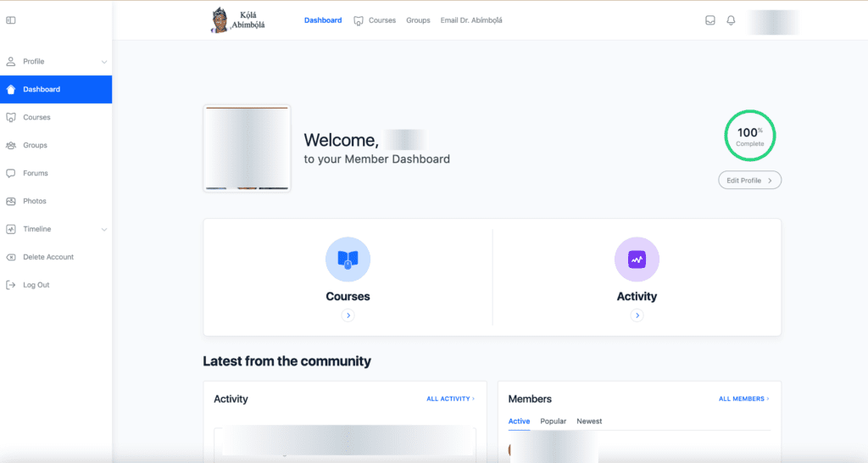Viewport: 868px width, 463px height.
Task: Open the All Activity link
Action: click(x=450, y=399)
